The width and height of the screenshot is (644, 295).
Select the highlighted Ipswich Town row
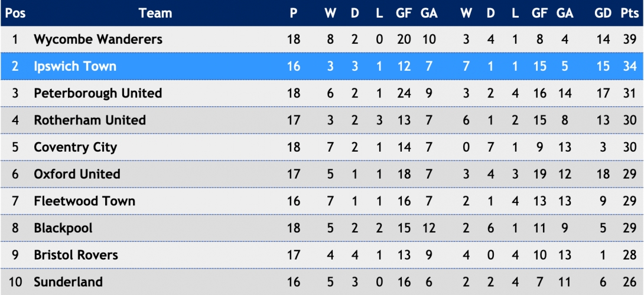[x=322, y=66]
